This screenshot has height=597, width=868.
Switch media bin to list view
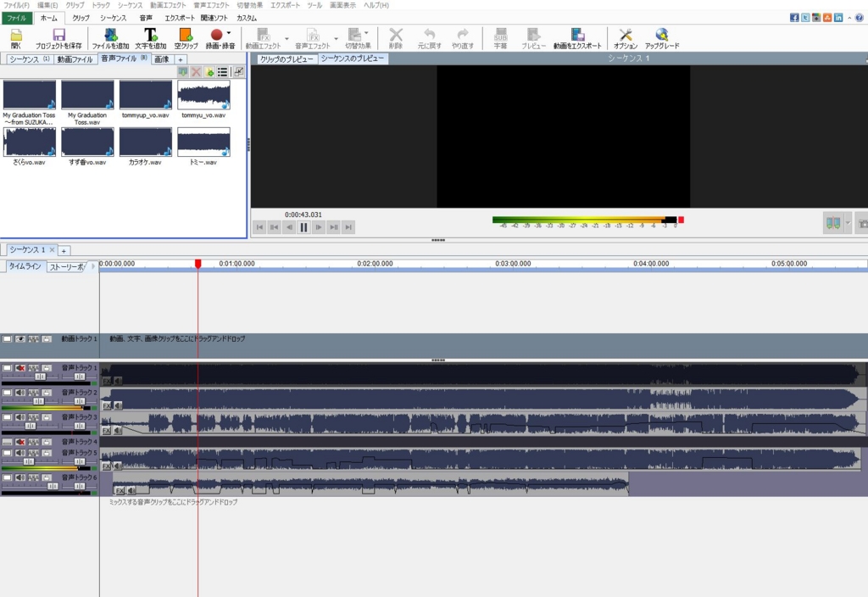coord(223,72)
